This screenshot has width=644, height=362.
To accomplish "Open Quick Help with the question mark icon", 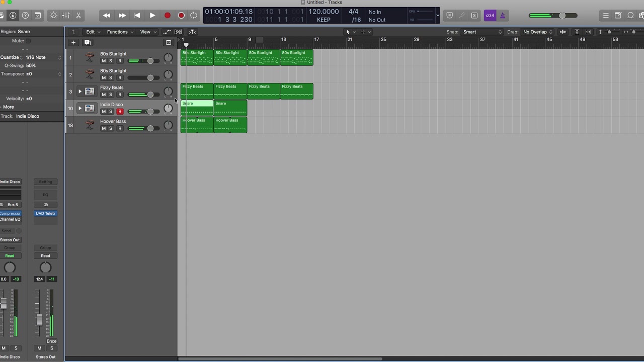I will tap(25, 16).
